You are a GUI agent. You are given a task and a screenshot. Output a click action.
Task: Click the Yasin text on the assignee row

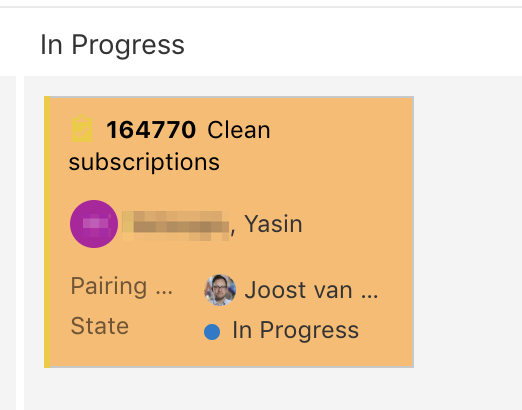point(273,224)
